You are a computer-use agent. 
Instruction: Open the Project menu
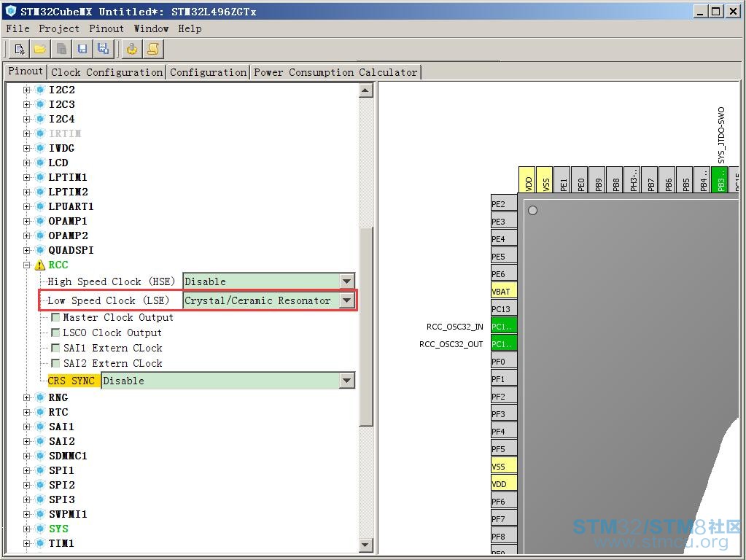click(x=59, y=28)
